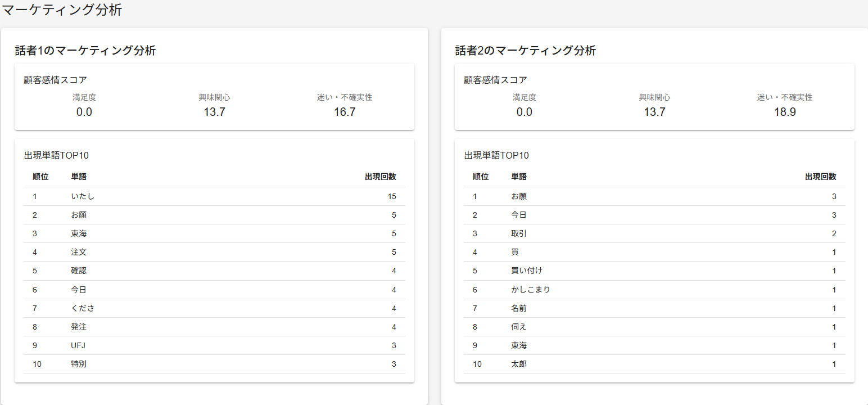Viewport: 868px width, 405px height.
Task: Click speaker 2's 満足度 value 0.0
Action: pyautogui.click(x=525, y=112)
